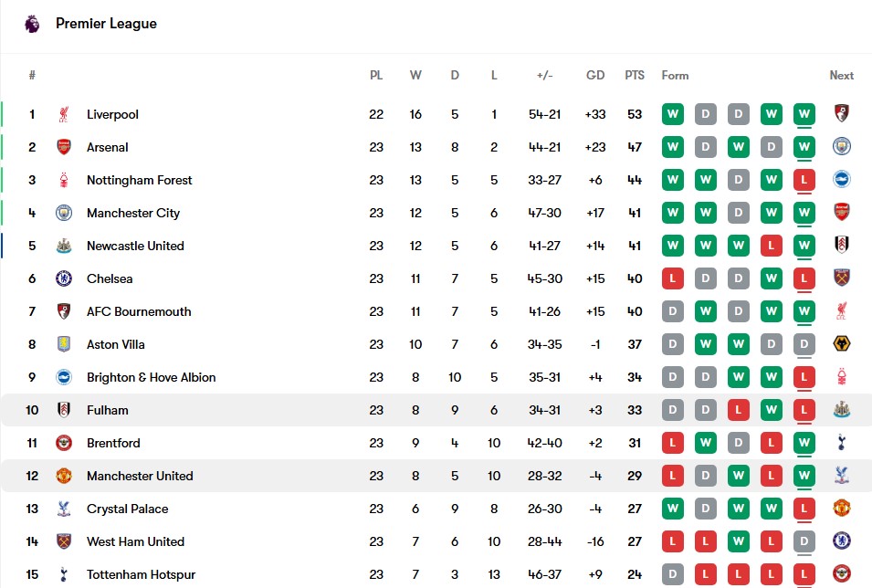Image resolution: width=872 pixels, height=588 pixels.
Task: Click Manchester United's crest beside its name
Action: click(64, 476)
